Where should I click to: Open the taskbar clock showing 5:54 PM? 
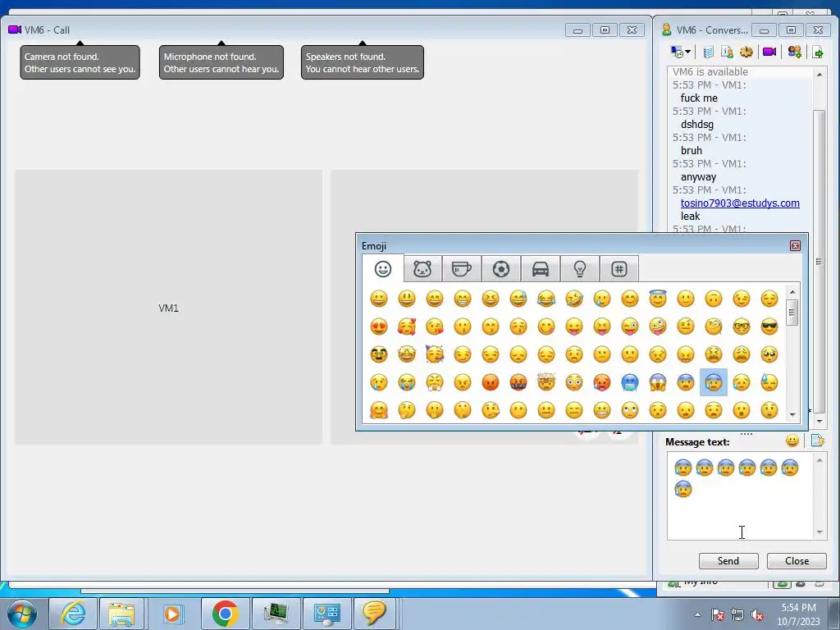(798, 614)
